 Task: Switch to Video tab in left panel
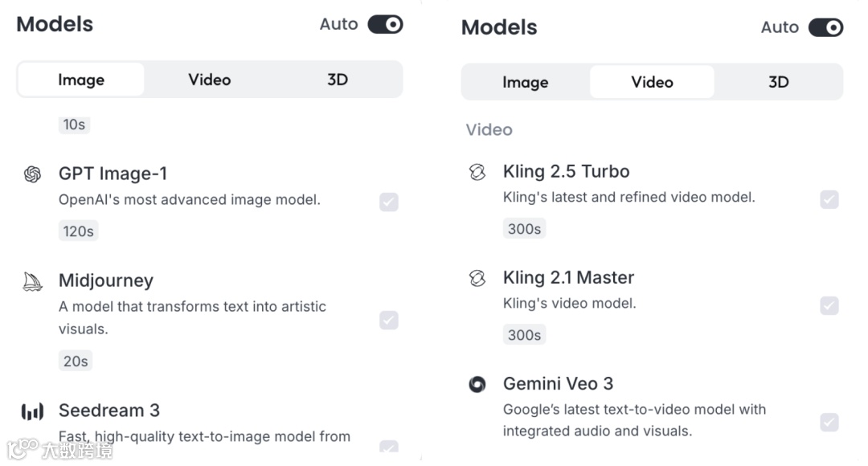pos(210,80)
